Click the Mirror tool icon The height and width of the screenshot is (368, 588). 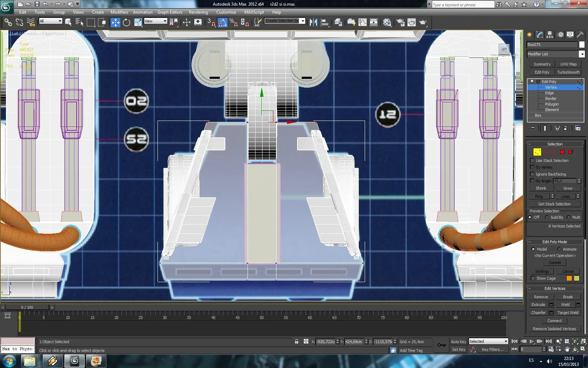pyautogui.click(x=313, y=22)
